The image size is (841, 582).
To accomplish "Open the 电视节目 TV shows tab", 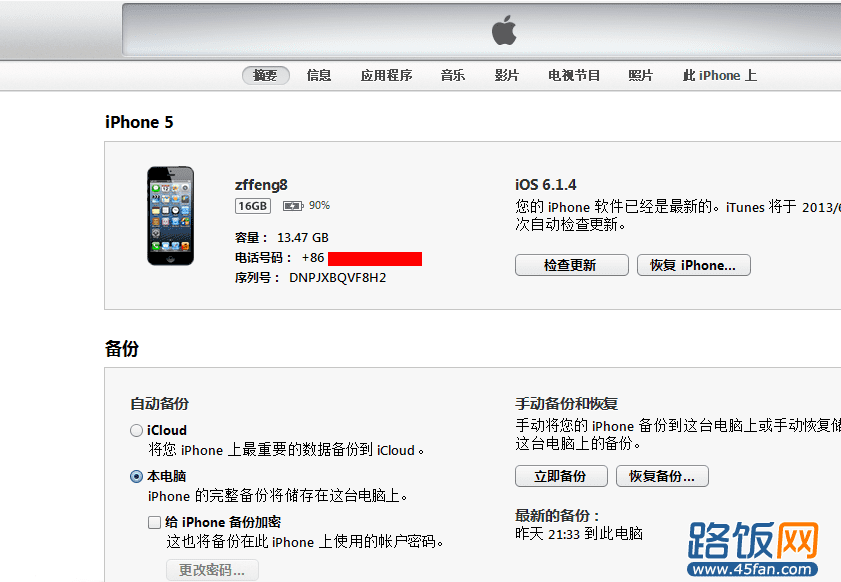I will [574, 76].
